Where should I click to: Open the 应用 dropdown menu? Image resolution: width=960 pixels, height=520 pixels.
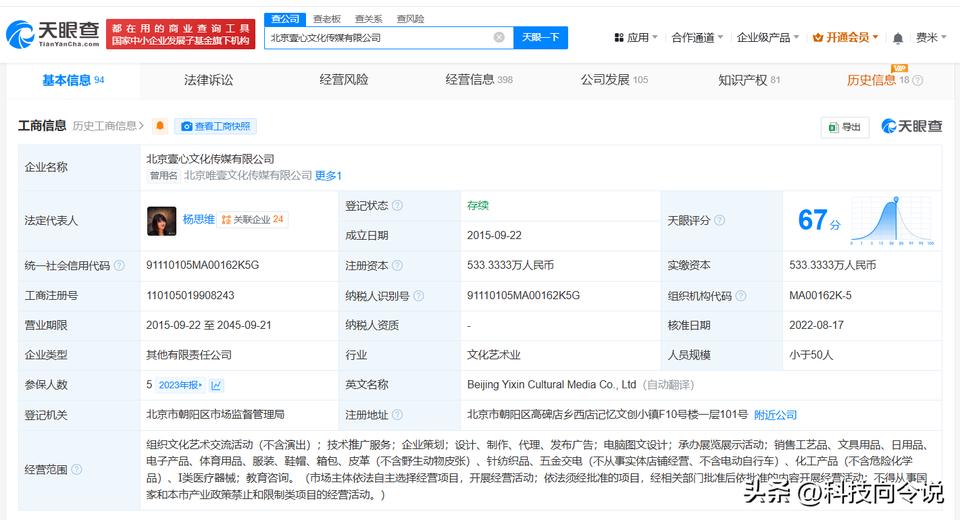click(x=636, y=37)
